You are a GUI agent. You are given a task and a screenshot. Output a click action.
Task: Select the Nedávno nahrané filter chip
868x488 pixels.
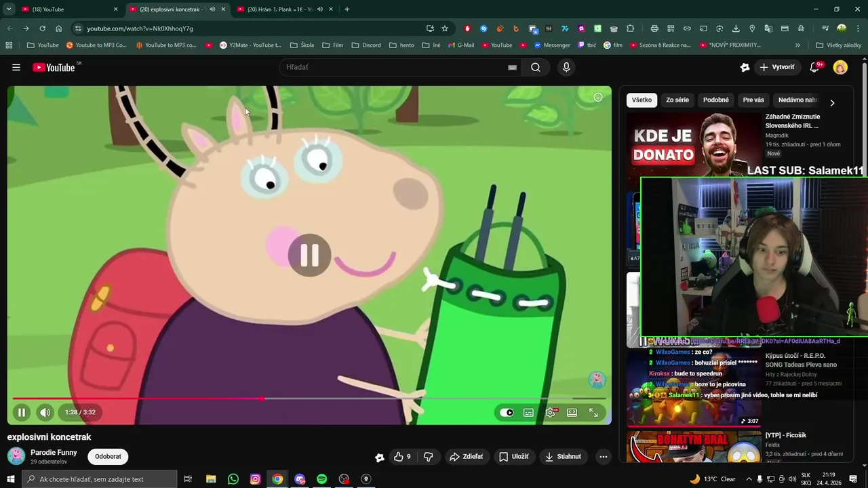click(797, 100)
